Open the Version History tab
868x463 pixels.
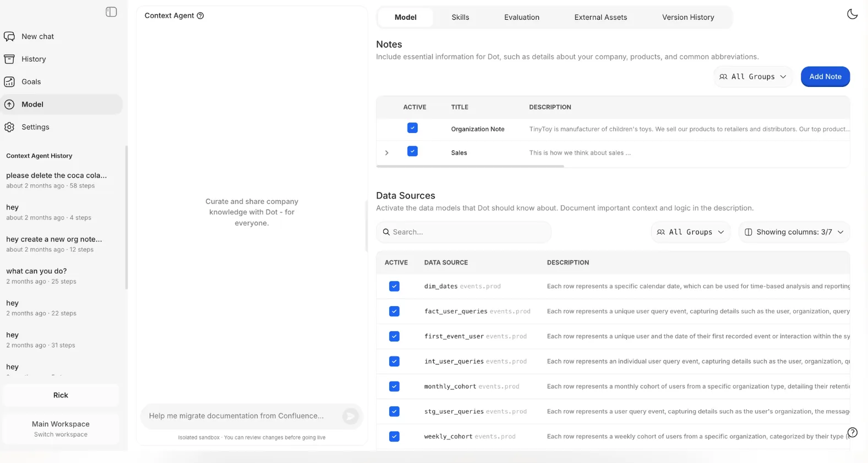[687, 18]
